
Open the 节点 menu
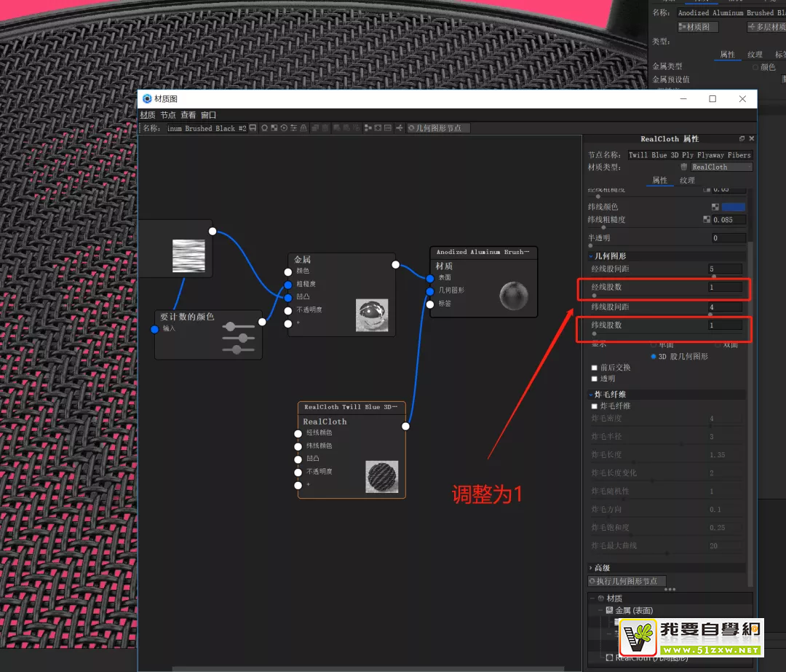coord(168,115)
